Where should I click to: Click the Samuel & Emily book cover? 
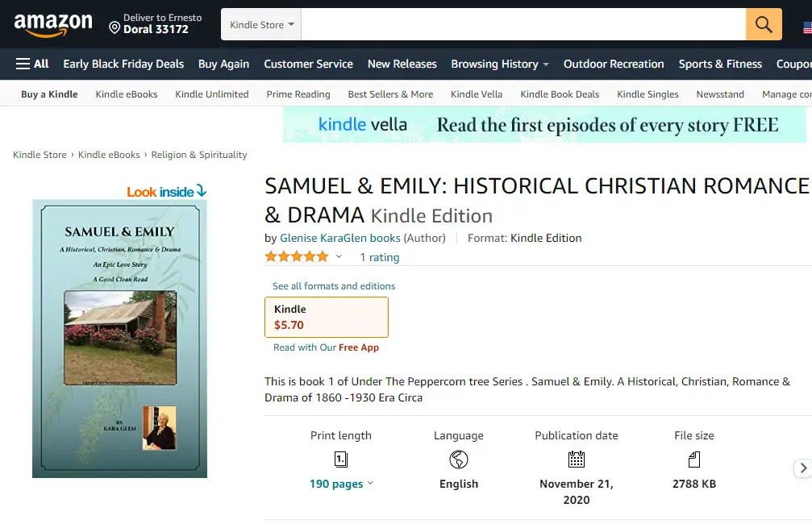point(119,339)
